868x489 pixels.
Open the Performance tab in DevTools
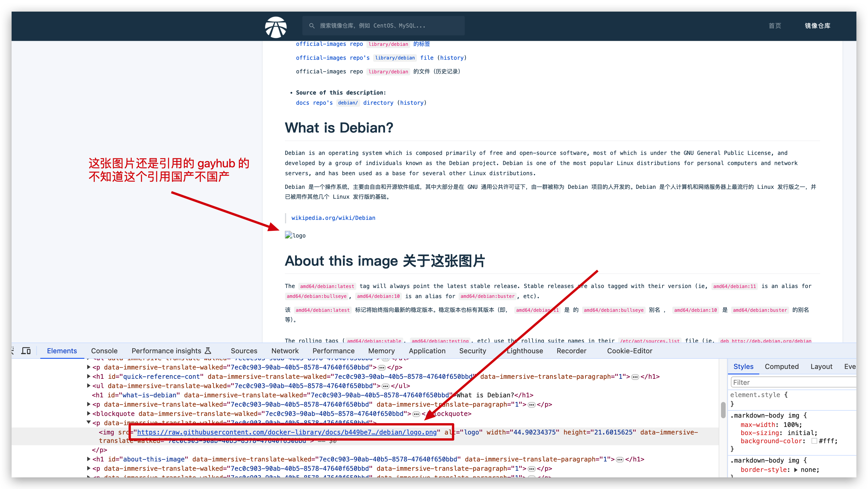[333, 351]
